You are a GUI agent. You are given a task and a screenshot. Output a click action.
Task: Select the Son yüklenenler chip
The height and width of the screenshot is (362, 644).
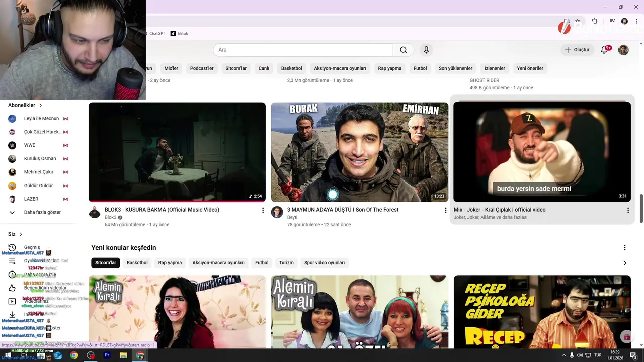pos(455,68)
